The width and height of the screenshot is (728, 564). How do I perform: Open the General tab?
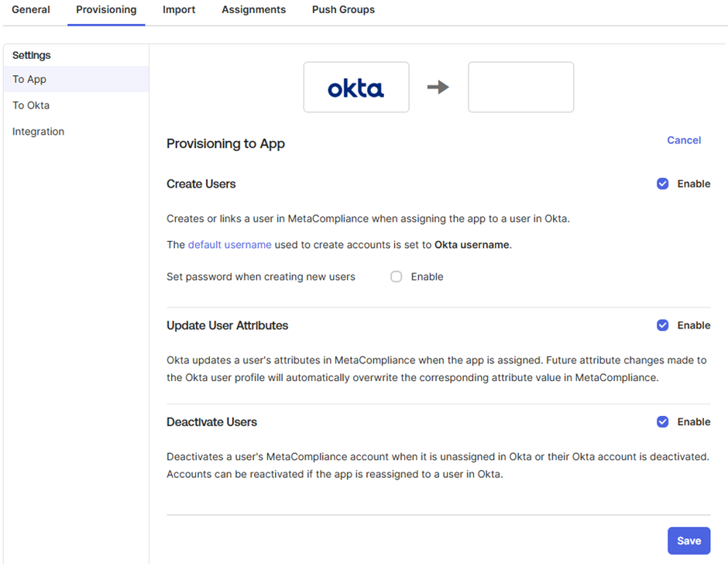[31, 10]
